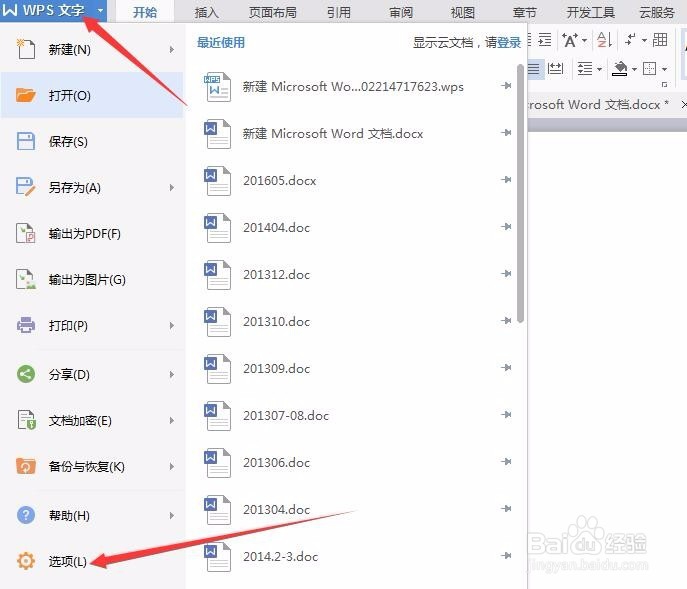Pin 201605.docx to the recent list
Viewport: 687px width, 589px height.
(x=506, y=179)
